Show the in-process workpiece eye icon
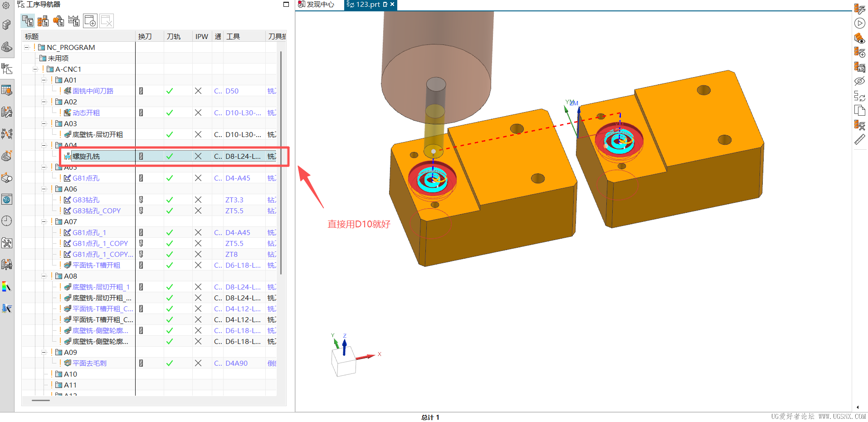Image resolution: width=868 pixels, height=422 pixels. [x=859, y=38]
